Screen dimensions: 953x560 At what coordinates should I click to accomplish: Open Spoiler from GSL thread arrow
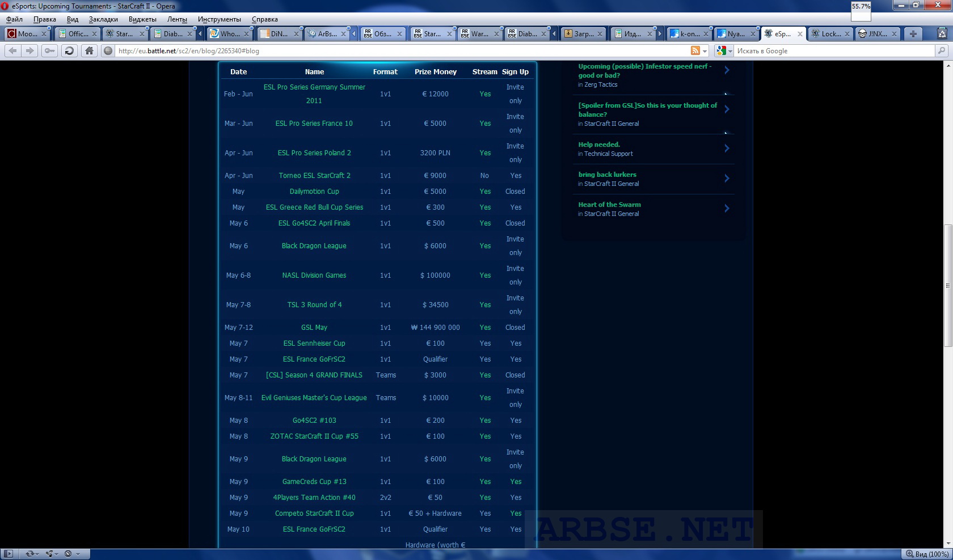point(727,109)
